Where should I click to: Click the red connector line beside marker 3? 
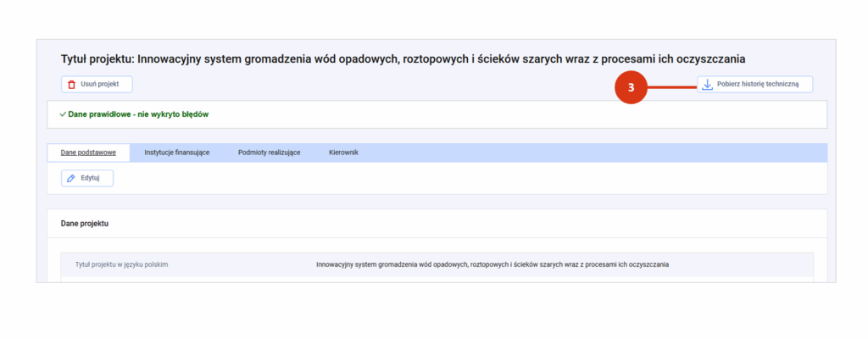671,86
